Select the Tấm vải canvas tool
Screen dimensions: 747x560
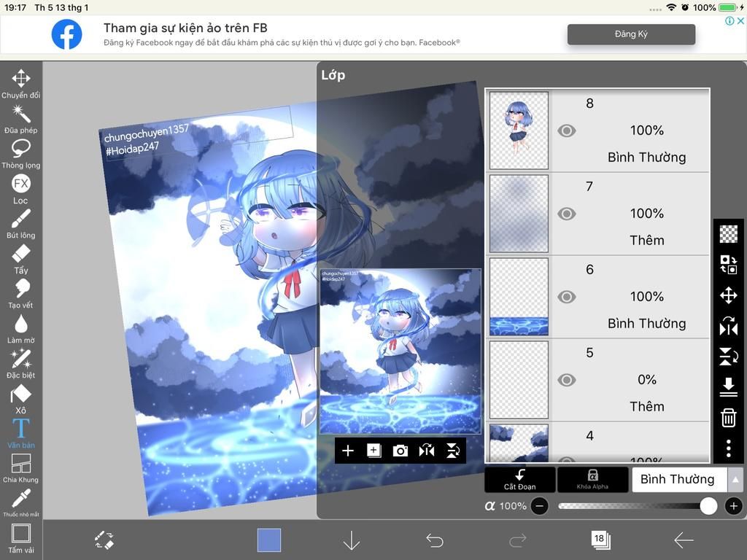[21, 539]
